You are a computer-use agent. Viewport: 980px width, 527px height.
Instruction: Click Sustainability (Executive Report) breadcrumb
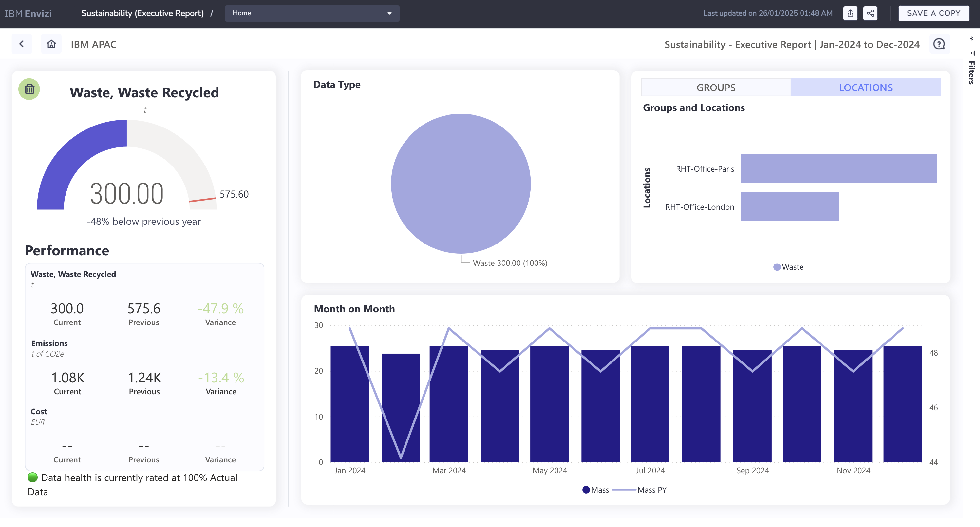pyautogui.click(x=142, y=13)
